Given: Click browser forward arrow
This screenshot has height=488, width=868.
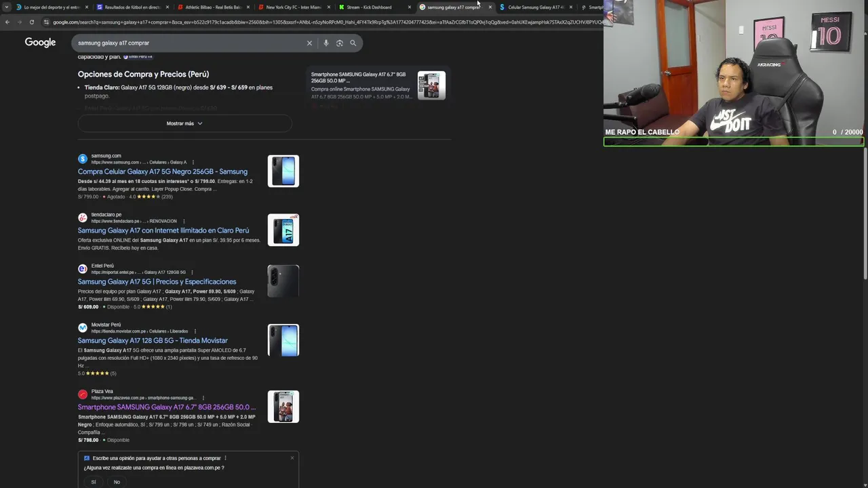Looking at the screenshot, I should coord(19,22).
